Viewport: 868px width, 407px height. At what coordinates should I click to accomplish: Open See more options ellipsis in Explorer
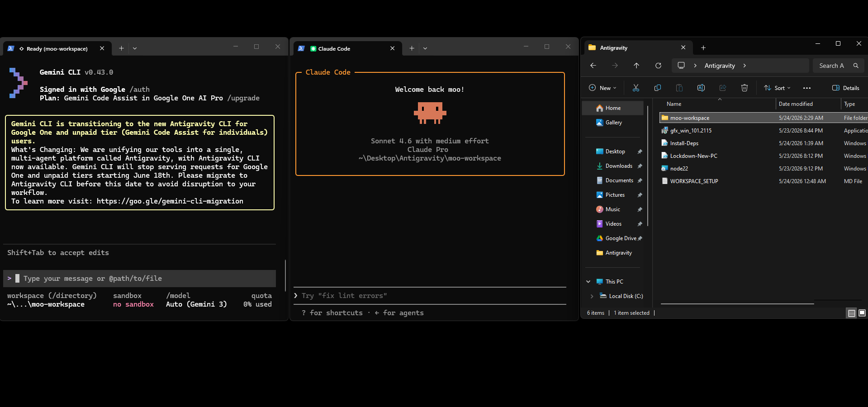807,88
